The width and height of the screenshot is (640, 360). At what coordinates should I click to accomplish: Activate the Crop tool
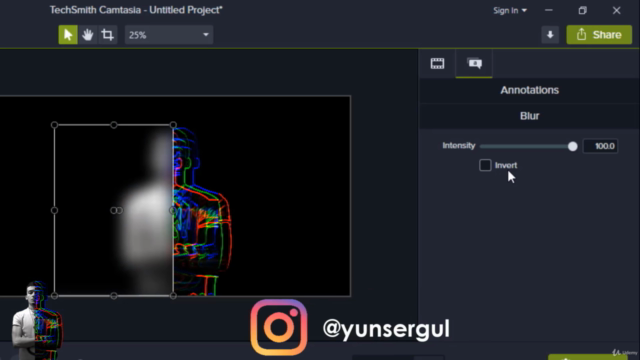(107, 35)
